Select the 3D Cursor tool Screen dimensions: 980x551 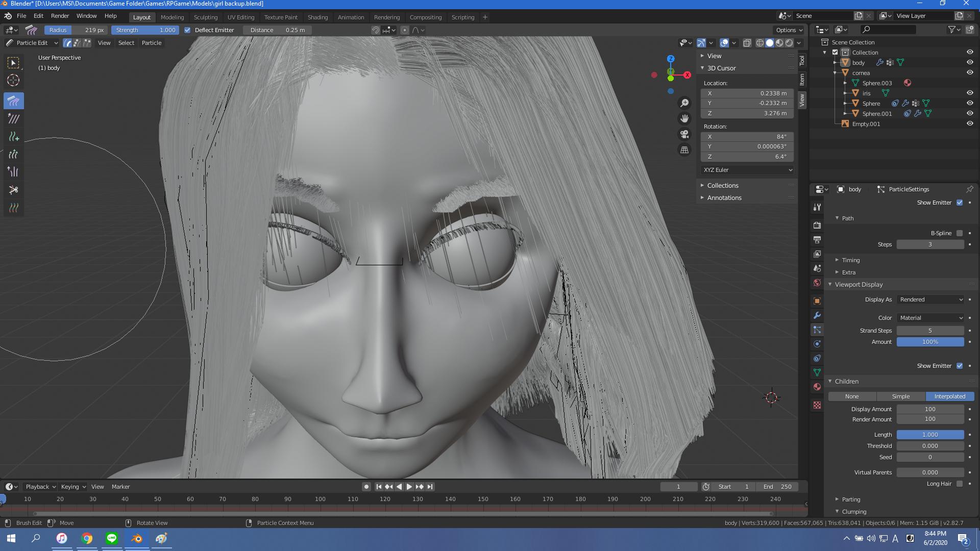tap(14, 81)
